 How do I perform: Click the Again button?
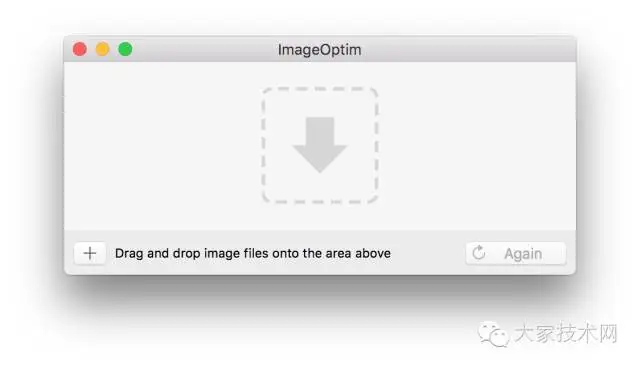click(x=516, y=253)
